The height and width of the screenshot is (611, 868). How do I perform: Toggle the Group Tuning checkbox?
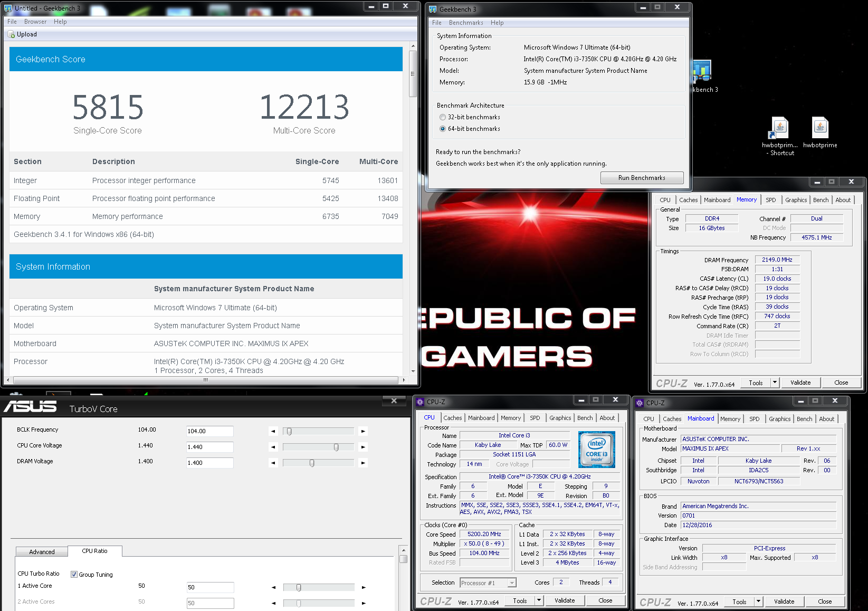click(x=74, y=575)
